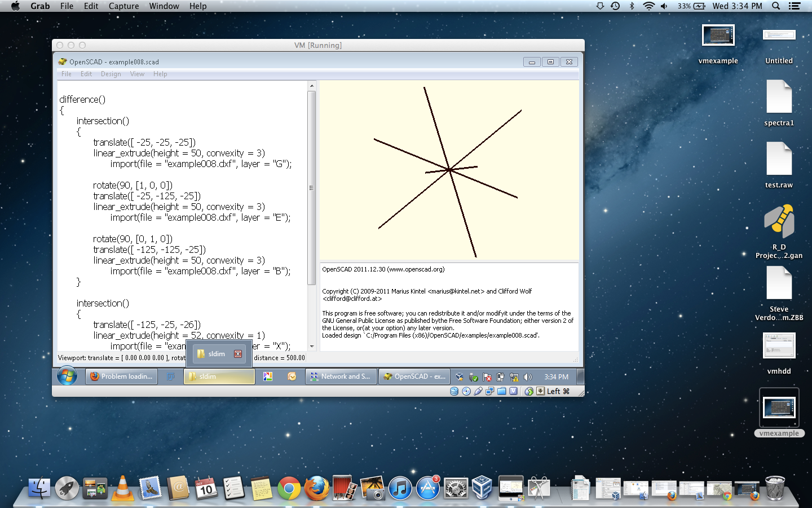This screenshot has width=812, height=508.
Task: Click the VirtualBox mouse integration status icon
Action: (x=529, y=391)
